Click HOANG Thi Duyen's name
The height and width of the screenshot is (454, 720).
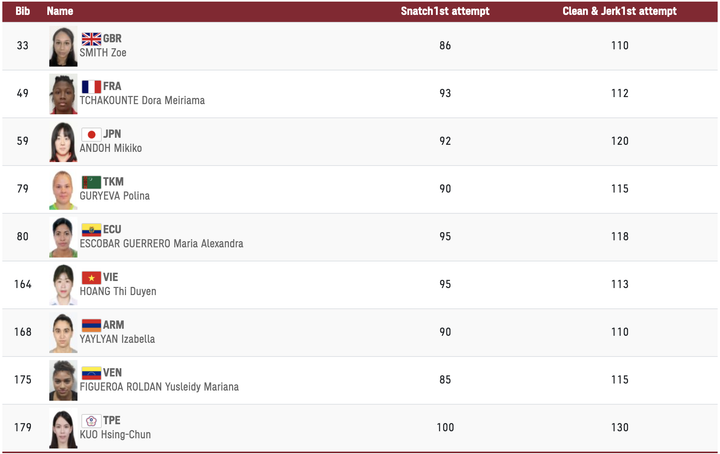tap(118, 292)
